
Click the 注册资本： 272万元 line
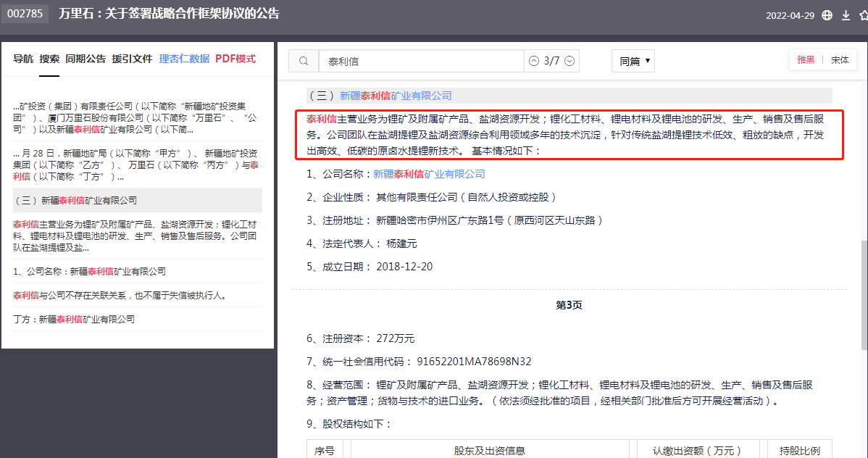pyautogui.click(x=360, y=338)
